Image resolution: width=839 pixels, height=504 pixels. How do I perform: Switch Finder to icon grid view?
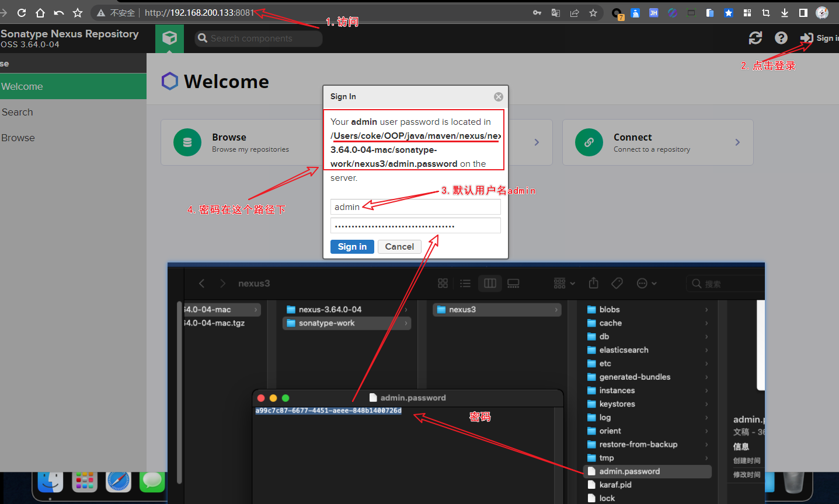click(443, 283)
